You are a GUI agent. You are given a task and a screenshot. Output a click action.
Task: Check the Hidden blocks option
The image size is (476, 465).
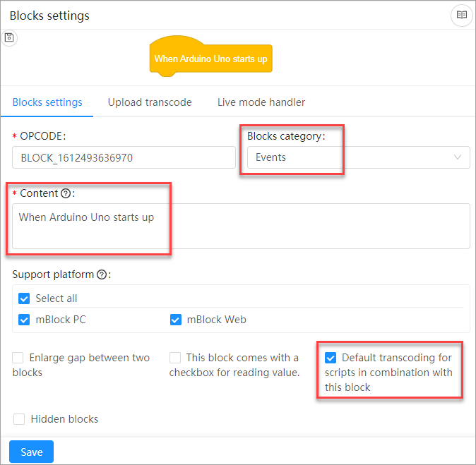pyautogui.click(x=19, y=419)
